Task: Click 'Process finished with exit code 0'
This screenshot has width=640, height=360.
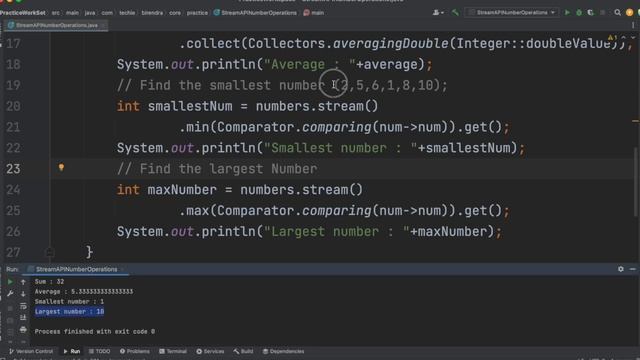Action: point(95,332)
